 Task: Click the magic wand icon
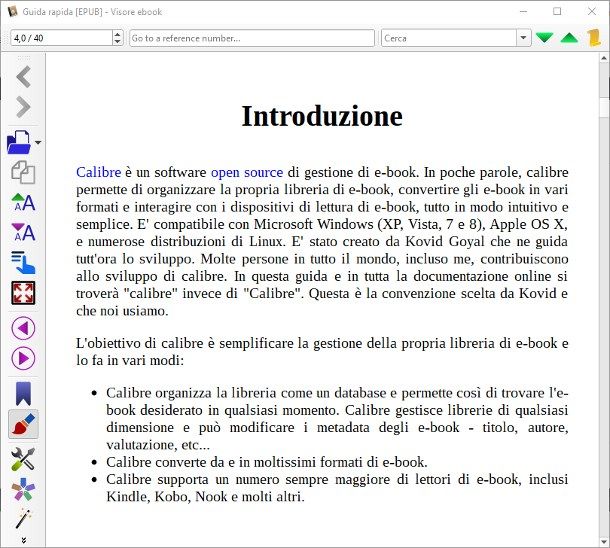[23, 519]
